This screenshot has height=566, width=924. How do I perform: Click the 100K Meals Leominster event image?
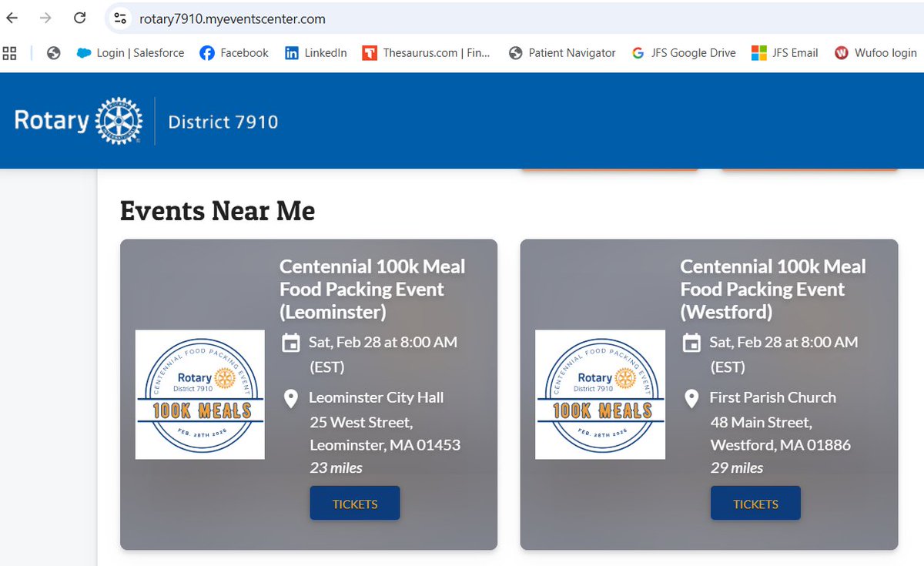coord(199,394)
